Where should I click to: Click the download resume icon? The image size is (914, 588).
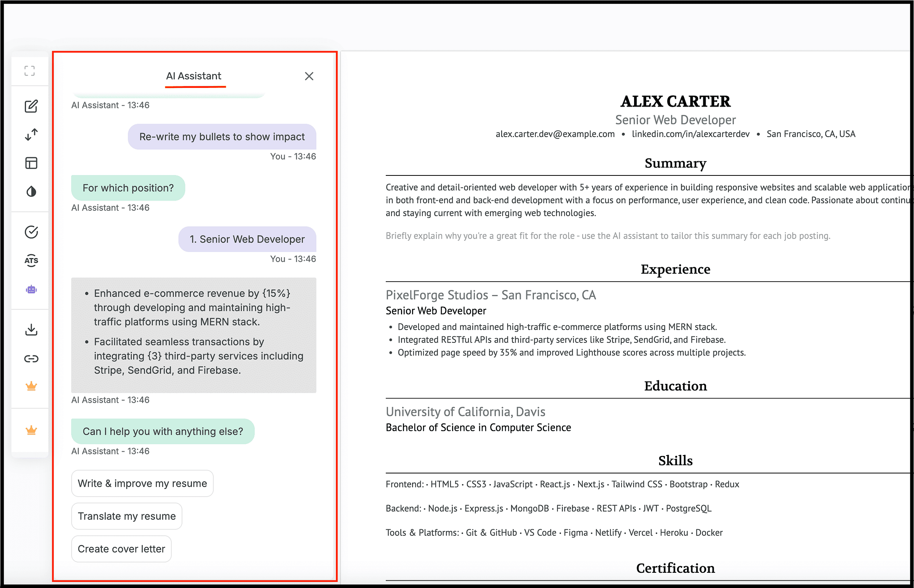pos(31,330)
